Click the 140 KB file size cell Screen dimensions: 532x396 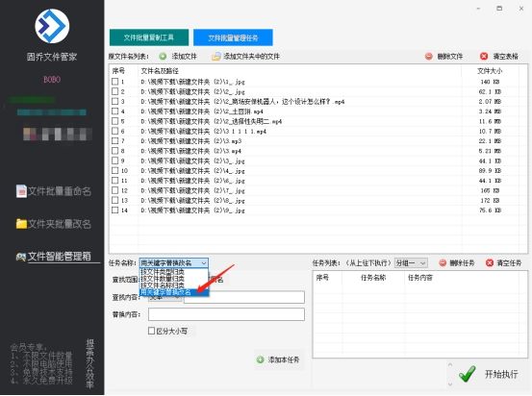(490, 82)
